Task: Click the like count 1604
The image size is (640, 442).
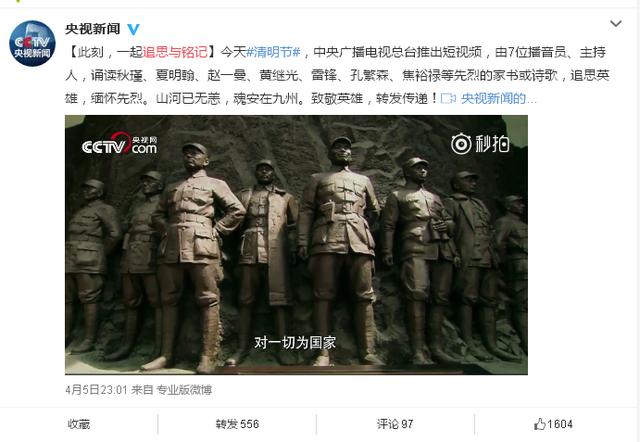Action: 560,424
